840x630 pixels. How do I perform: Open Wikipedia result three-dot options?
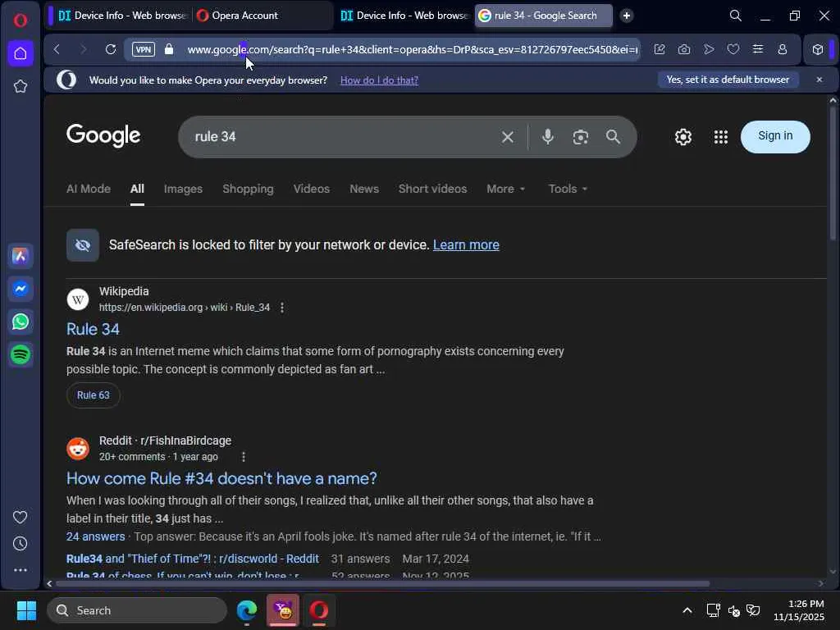click(x=282, y=308)
